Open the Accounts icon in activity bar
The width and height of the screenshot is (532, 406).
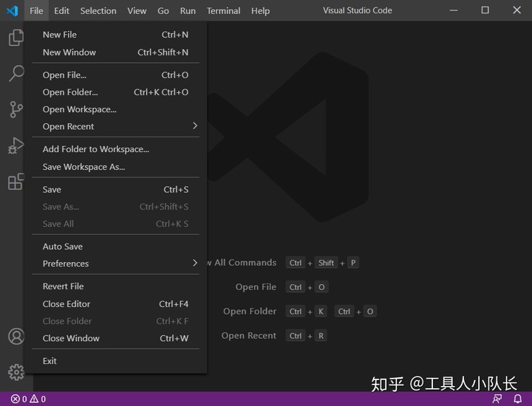tap(16, 336)
